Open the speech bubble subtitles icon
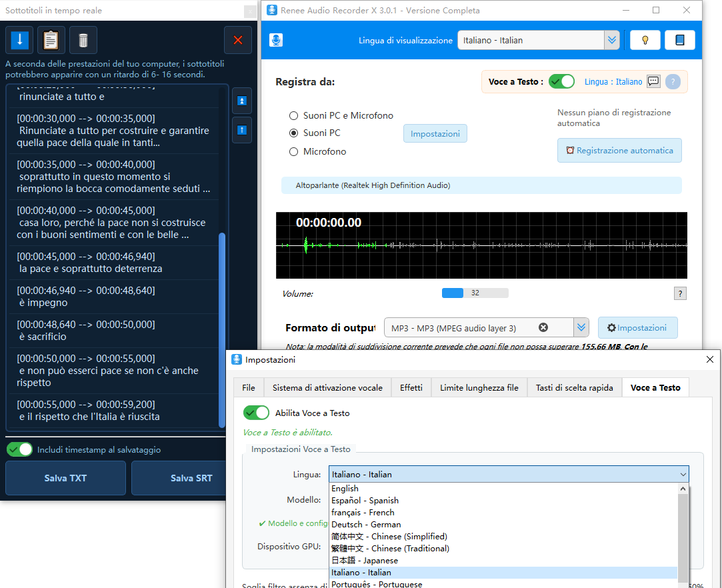722x588 pixels. 653,81
